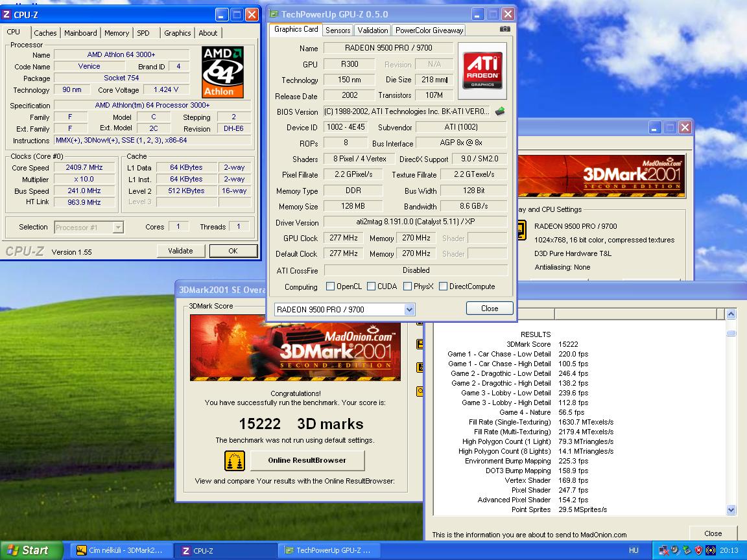Select the CPU tab in CPU-Z
Viewport: 747px width, 560px height.
click(x=14, y=32)
